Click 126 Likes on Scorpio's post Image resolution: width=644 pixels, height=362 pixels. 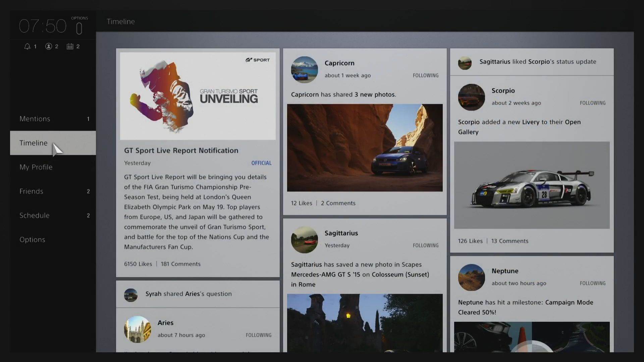(x=470, y=241)
